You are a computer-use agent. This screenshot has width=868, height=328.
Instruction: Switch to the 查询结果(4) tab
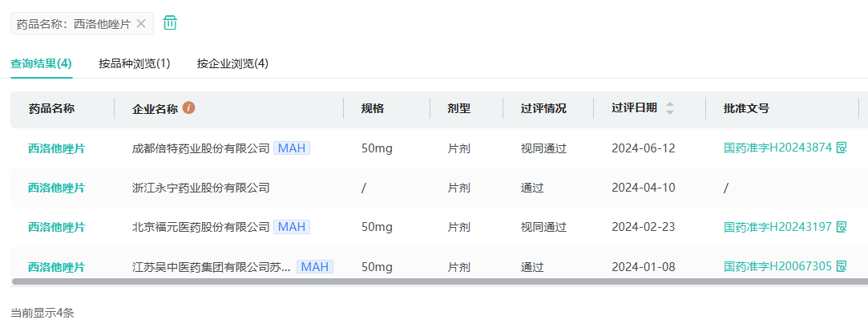(42, 64)
